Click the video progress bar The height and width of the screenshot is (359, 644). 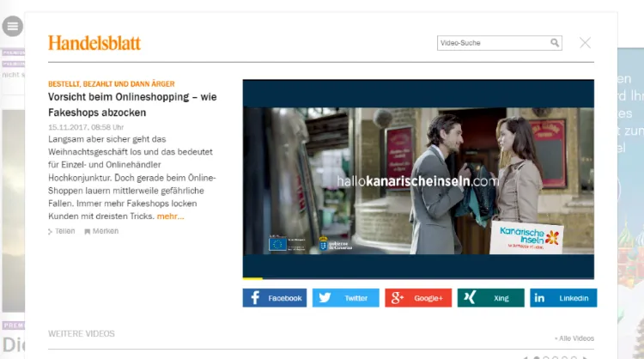click(x=418, y=278)
